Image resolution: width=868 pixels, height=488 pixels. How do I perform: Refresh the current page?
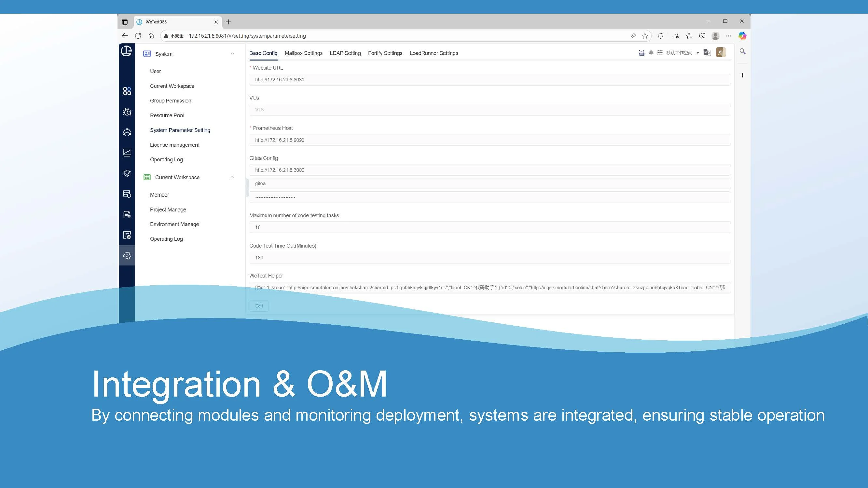click(138, 36)
